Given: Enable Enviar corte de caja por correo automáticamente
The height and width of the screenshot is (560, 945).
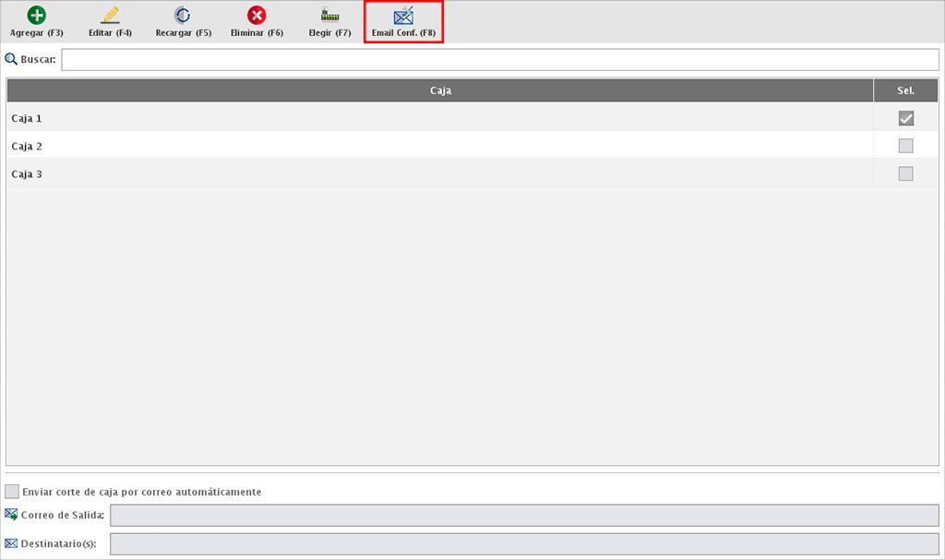Looking at the screenshot, I should point(12,492).
